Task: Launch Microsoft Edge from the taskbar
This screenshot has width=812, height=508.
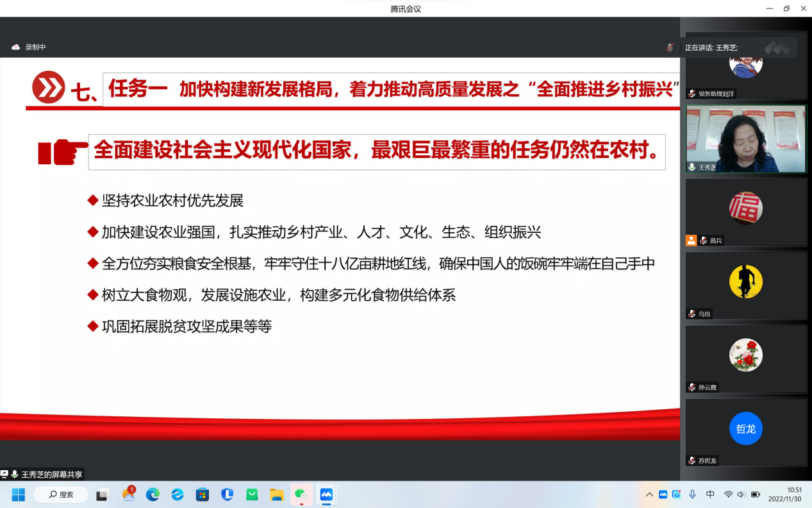Action: (153, 495)
